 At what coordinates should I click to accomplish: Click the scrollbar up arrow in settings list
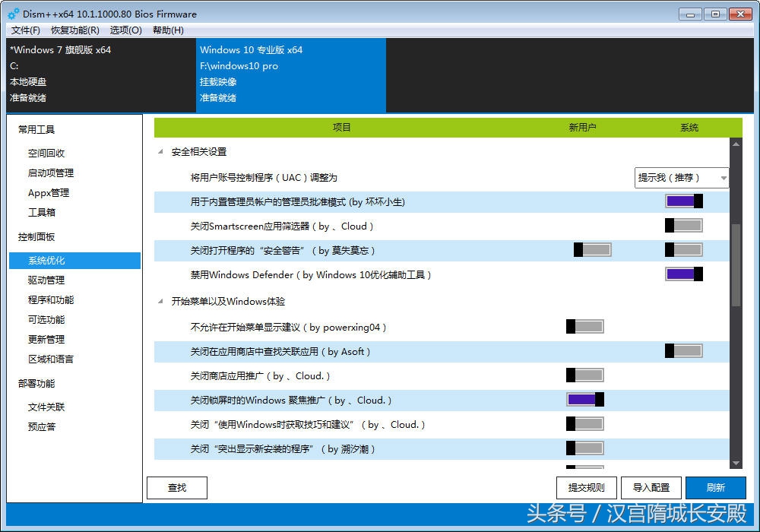[x=736, y=144]
